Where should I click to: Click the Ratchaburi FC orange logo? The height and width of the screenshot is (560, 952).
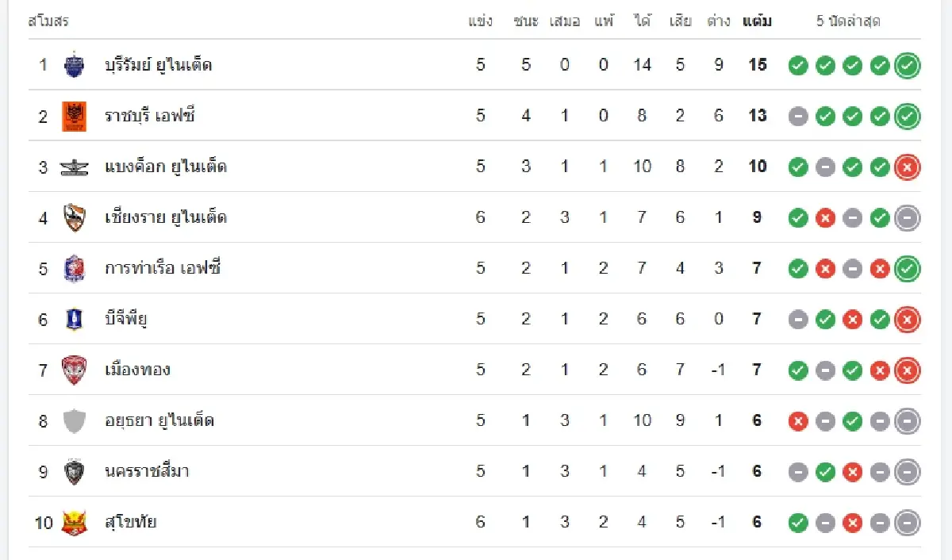[74, 116]
